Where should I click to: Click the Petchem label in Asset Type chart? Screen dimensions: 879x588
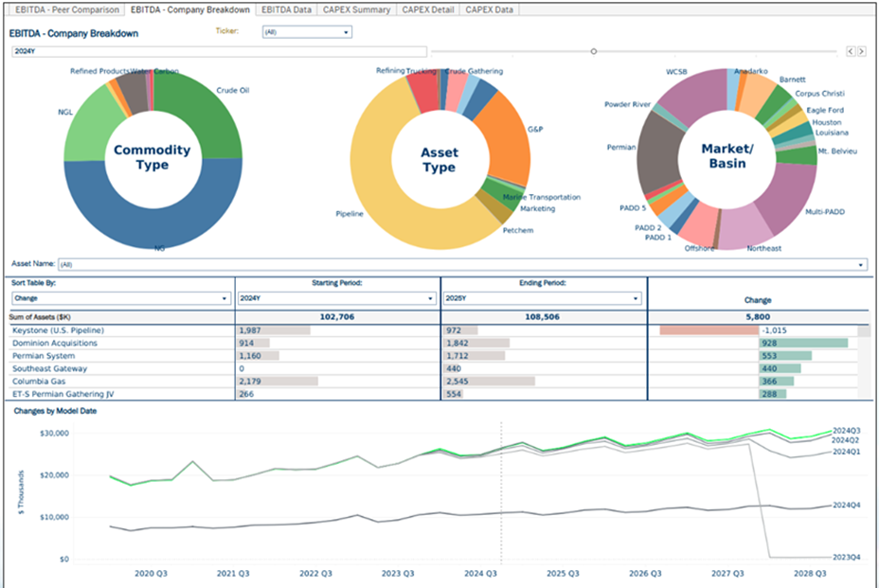[518, 230]
